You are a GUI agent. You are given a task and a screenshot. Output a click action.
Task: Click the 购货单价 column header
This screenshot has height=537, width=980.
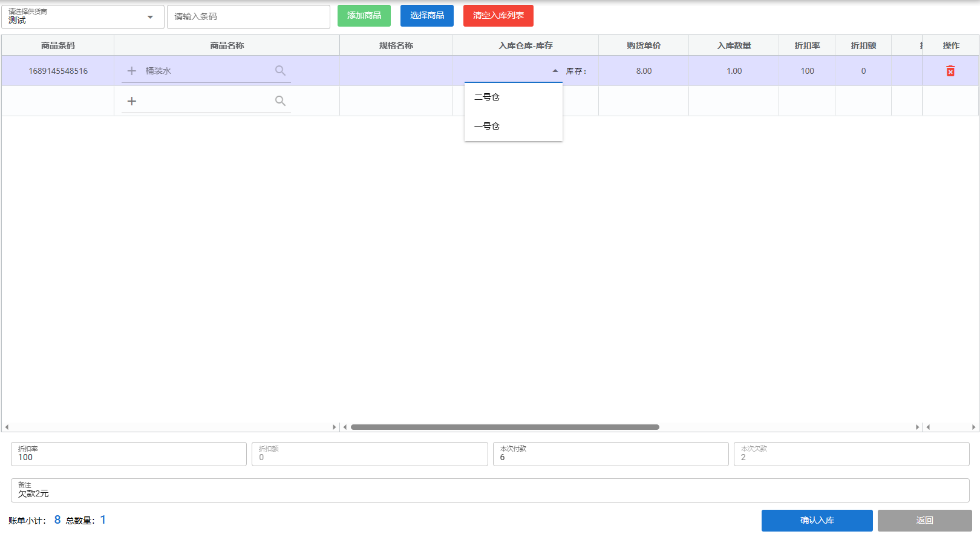[x=644, y=45]
